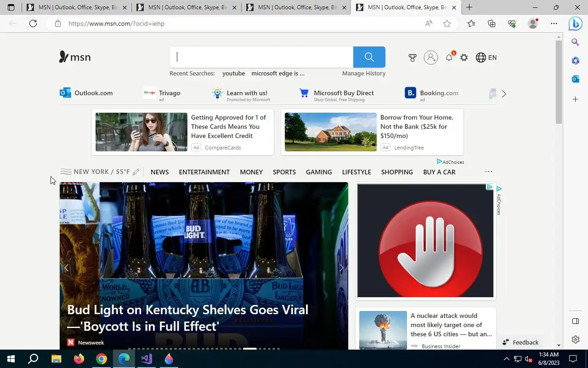
Task: Add page to favorites star icon
Action: point(447,23)
